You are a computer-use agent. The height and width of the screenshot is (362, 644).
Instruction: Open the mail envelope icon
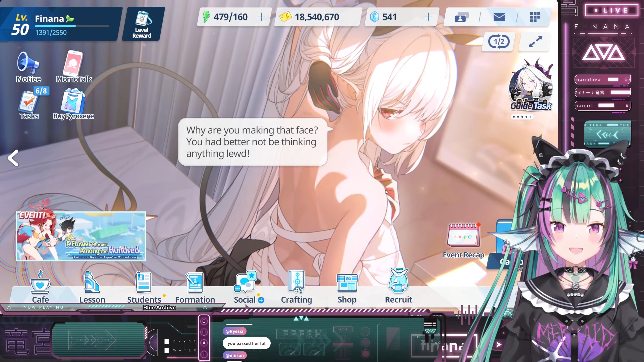(499, 17)
